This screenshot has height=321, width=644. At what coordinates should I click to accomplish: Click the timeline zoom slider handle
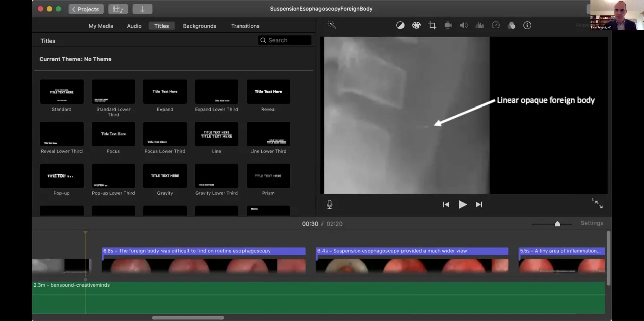pos(557,224)
